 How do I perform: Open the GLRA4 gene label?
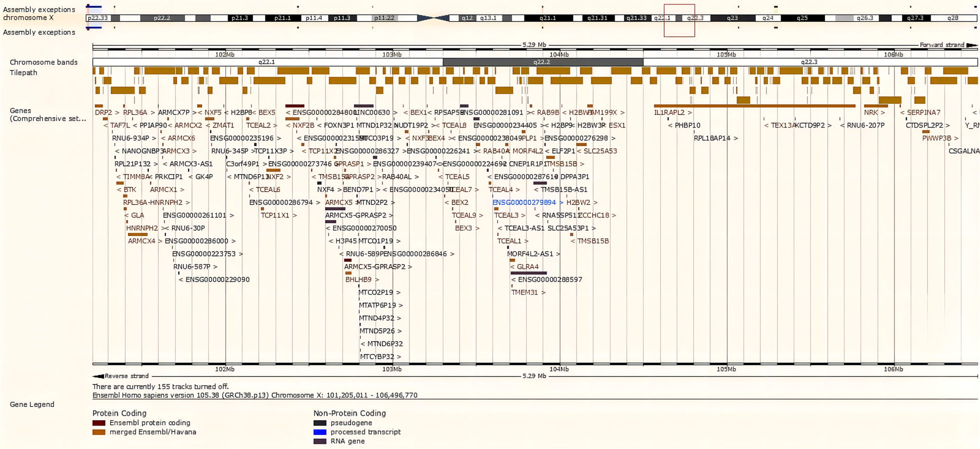pos(525,267)
